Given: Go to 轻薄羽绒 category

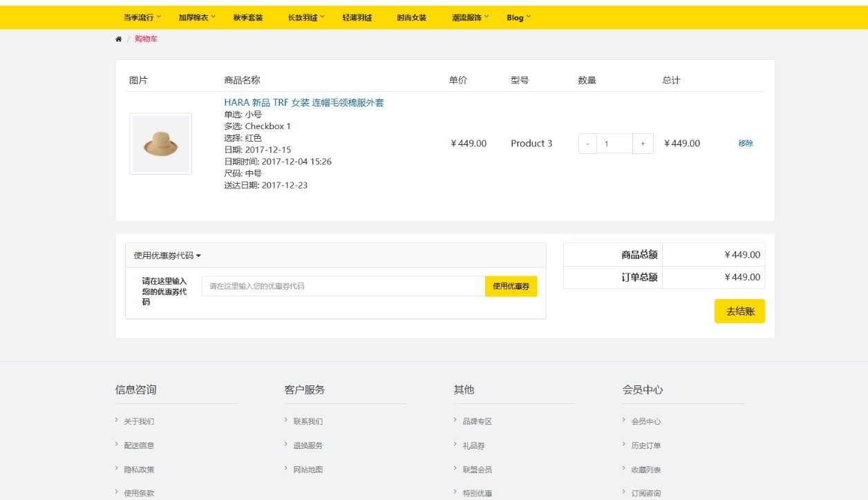Looking at the screenshot, I should point(357,17).
